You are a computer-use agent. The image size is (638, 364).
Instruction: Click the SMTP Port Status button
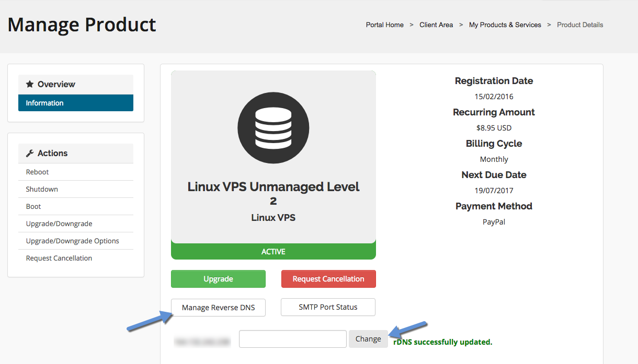[x=328, y=307]
